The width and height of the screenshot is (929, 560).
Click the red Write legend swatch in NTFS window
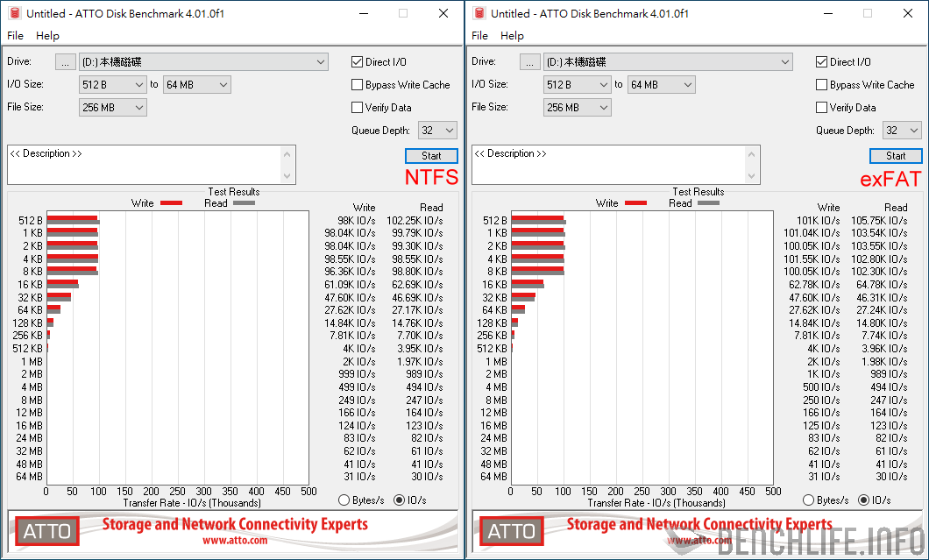point(171,202)
